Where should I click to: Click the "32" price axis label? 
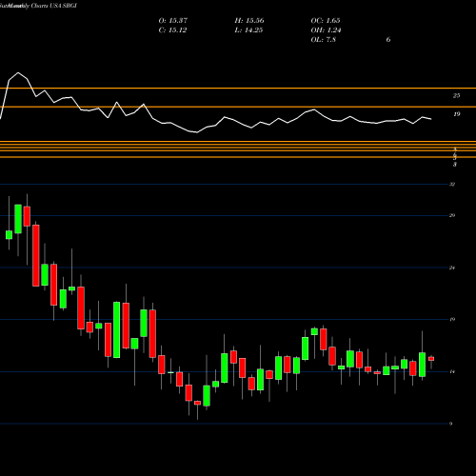pos(452,184)
